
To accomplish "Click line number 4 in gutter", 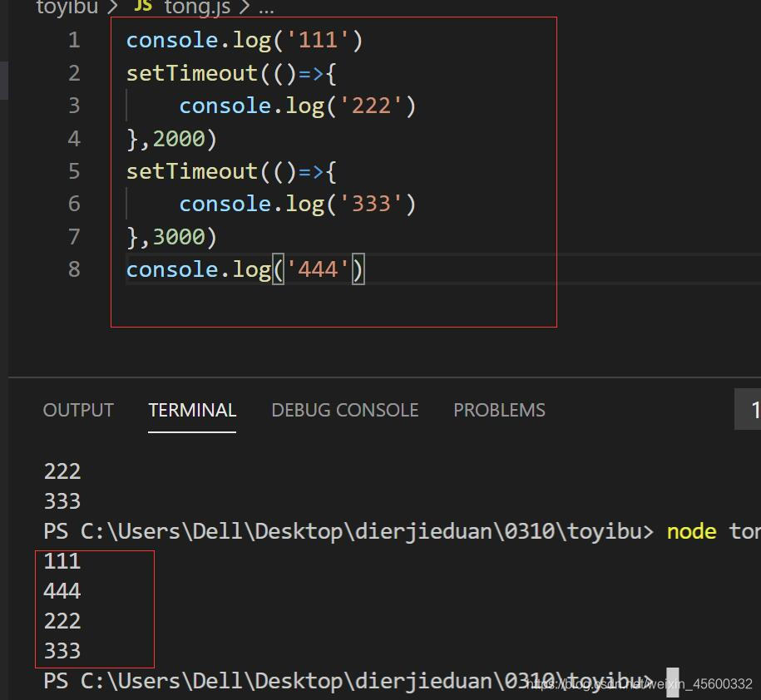I will [x=74, y=139].
